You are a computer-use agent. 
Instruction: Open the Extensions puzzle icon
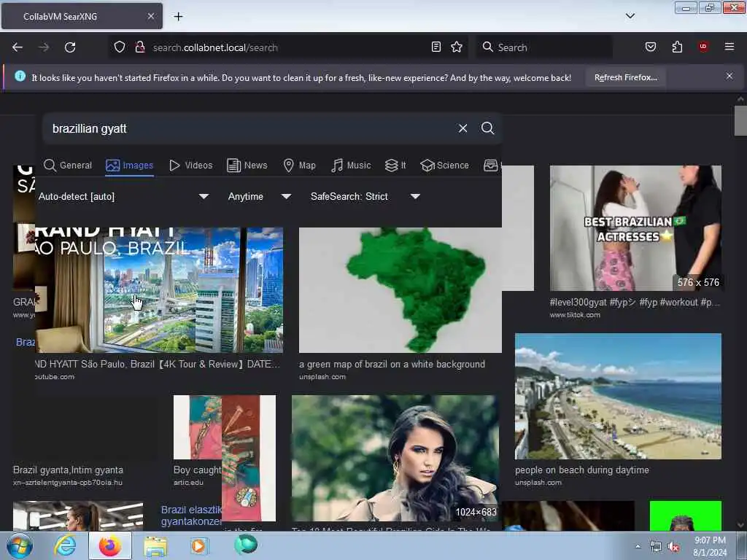pos(677,47)
